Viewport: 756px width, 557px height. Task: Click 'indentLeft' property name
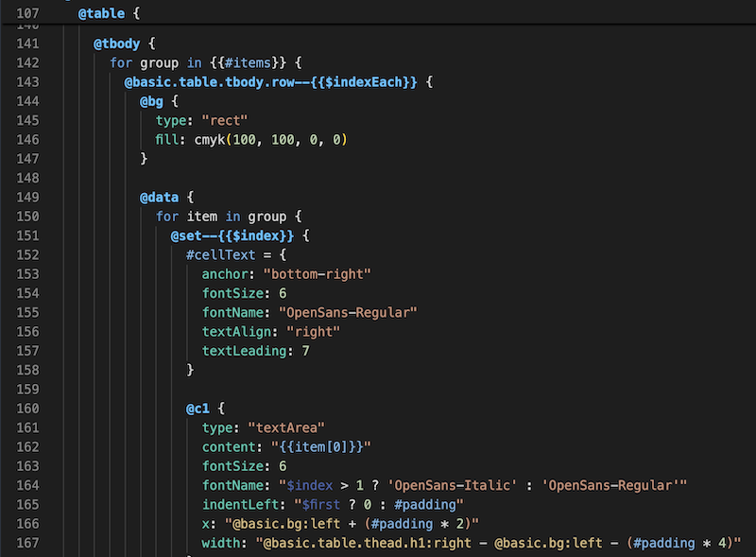tap(240, 505)
